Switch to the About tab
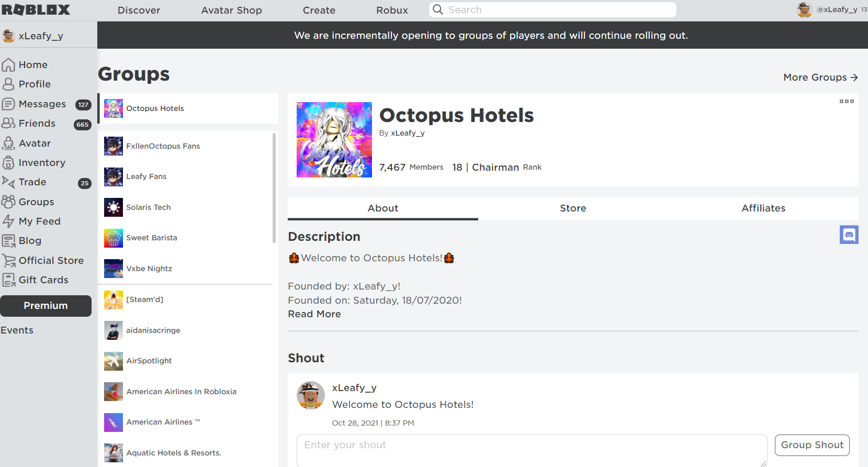The image size is (868, 467). (x=383, y=208)
